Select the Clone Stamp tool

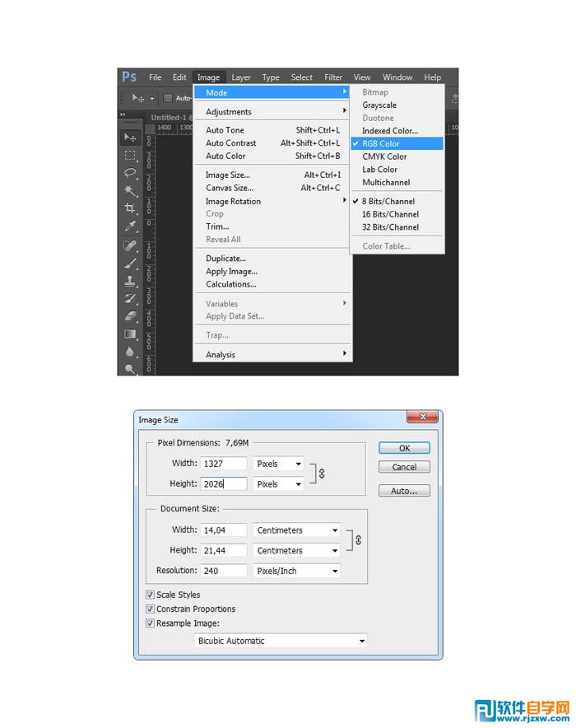[130, 281]
